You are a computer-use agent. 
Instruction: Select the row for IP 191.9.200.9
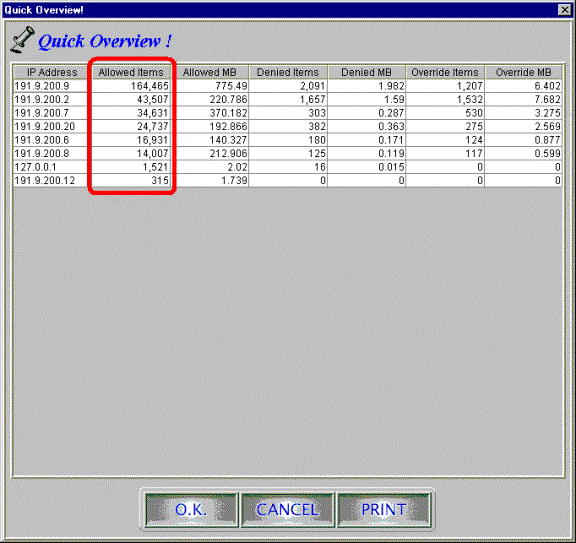click(288, 86)
